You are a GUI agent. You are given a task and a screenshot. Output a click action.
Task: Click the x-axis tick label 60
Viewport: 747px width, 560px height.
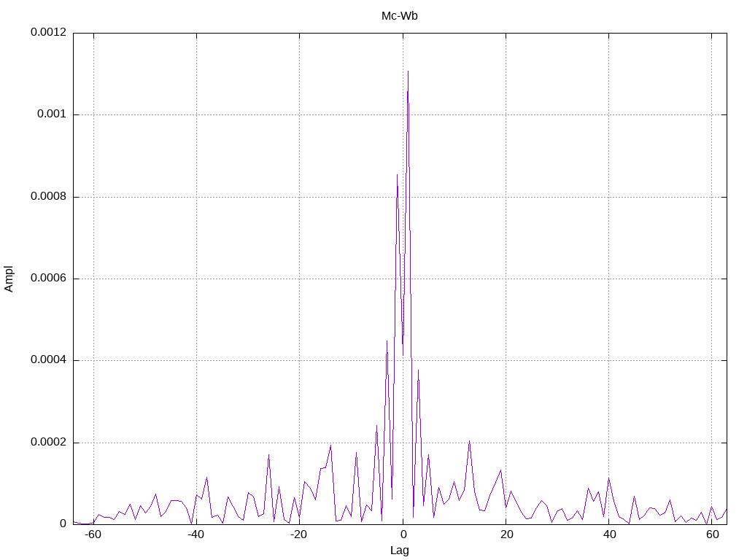point(712,534)
